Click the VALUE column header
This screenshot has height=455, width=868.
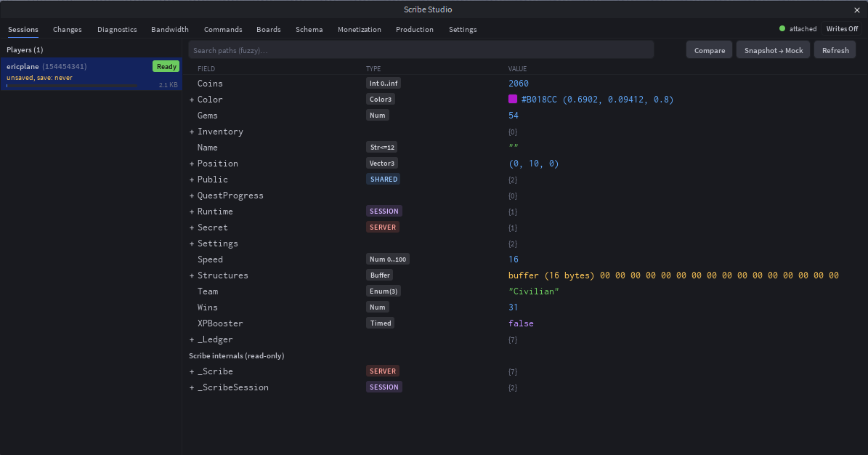pos(518,69)
